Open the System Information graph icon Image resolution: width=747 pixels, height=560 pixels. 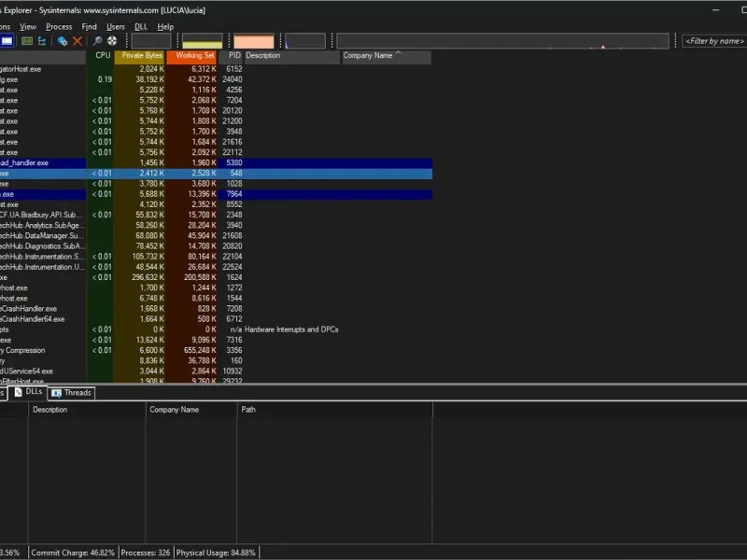[27, 41]
